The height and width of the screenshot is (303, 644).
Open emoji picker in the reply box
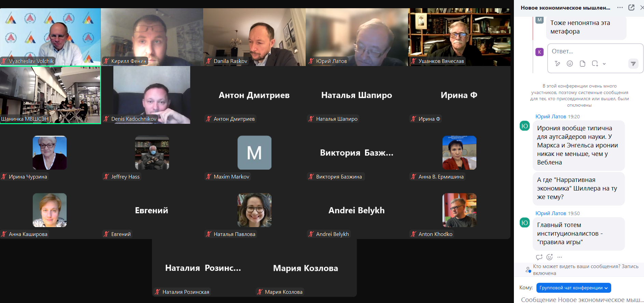(x=570, y=64)
